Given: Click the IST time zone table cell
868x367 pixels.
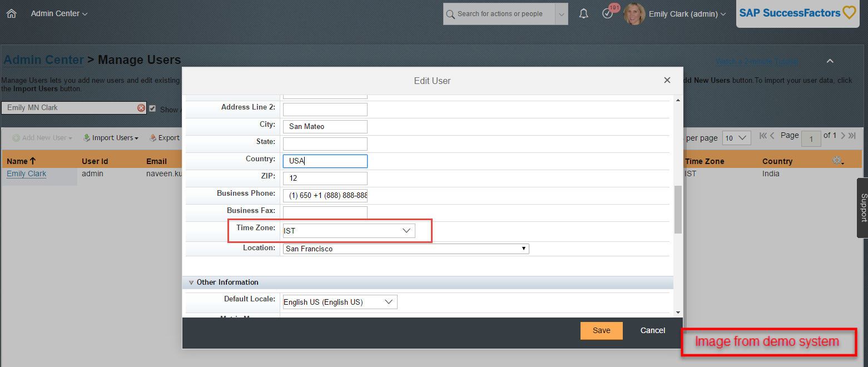Looking at the screenshot, I should (x=691, y=173).
